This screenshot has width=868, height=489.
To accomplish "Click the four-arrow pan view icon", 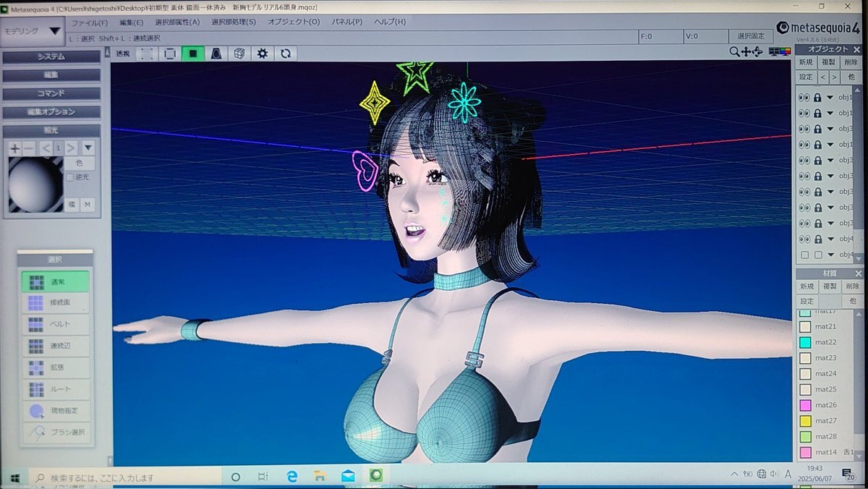I will click(746, 51).
